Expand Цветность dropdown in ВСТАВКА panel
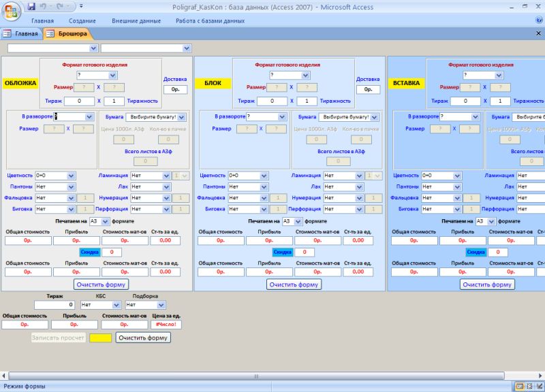The height and width of the screenshot is (392, 545). coord(457,176)
